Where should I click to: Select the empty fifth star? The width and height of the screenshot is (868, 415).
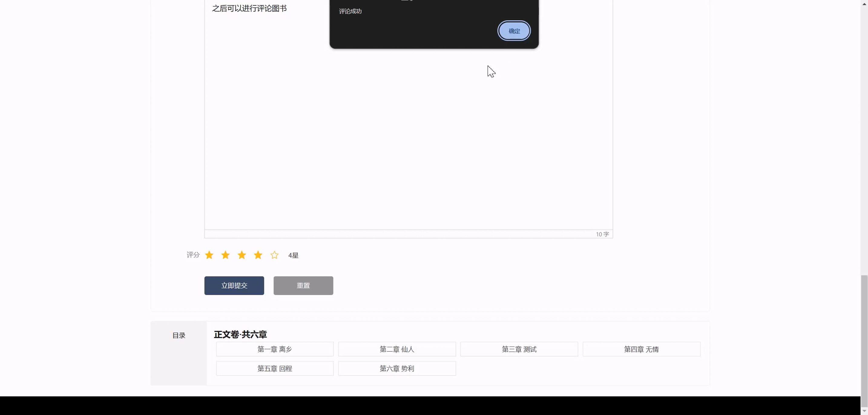(274, 255)
